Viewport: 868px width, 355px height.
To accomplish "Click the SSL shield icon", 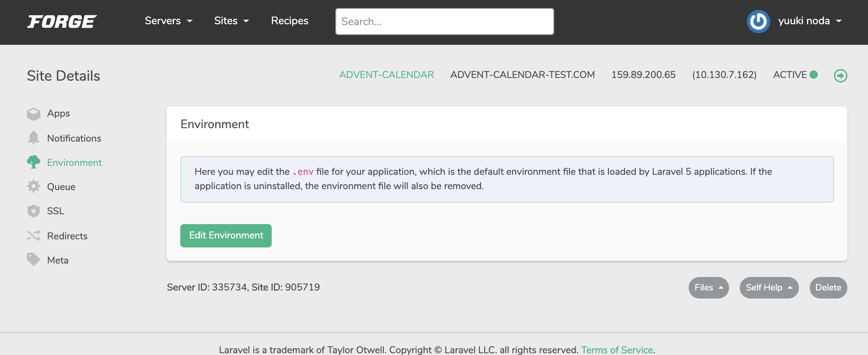I will pyautogui.click(x=34, y=211).
